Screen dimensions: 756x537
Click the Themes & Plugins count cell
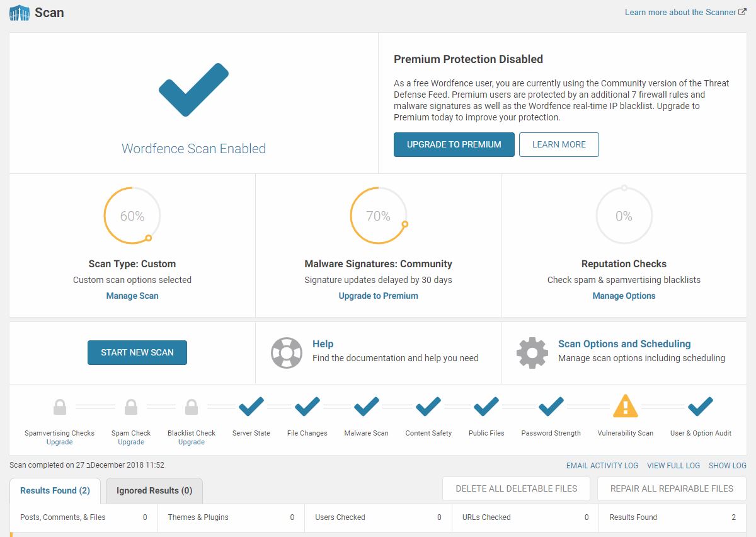coord(231,517)
